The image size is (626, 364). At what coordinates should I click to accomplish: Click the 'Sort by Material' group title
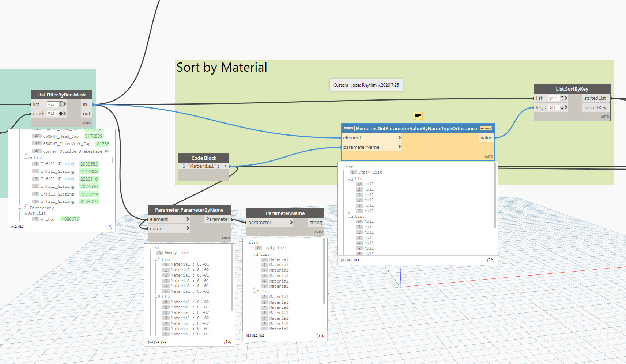pos(222,67)
